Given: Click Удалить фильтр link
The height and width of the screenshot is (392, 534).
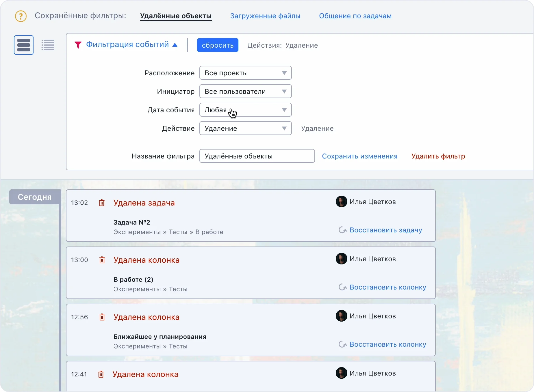Looking at the screenshot, I should (438, 156).
